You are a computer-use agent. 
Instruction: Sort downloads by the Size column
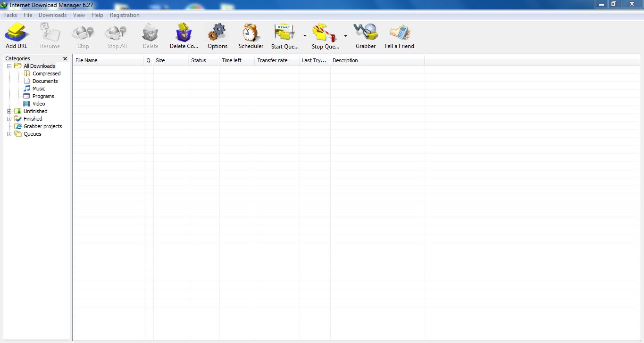click(x=160, y=60)
